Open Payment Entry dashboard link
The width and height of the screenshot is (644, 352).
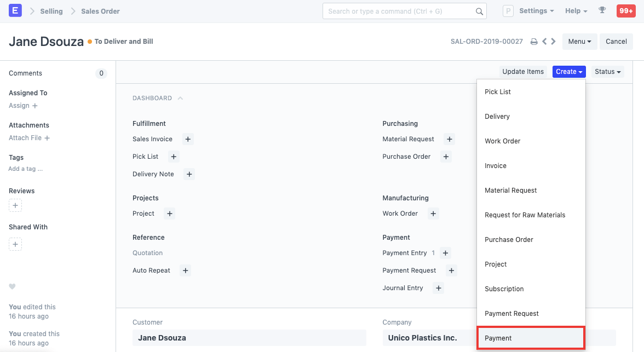pyautogui.click(x=405, y=253)
